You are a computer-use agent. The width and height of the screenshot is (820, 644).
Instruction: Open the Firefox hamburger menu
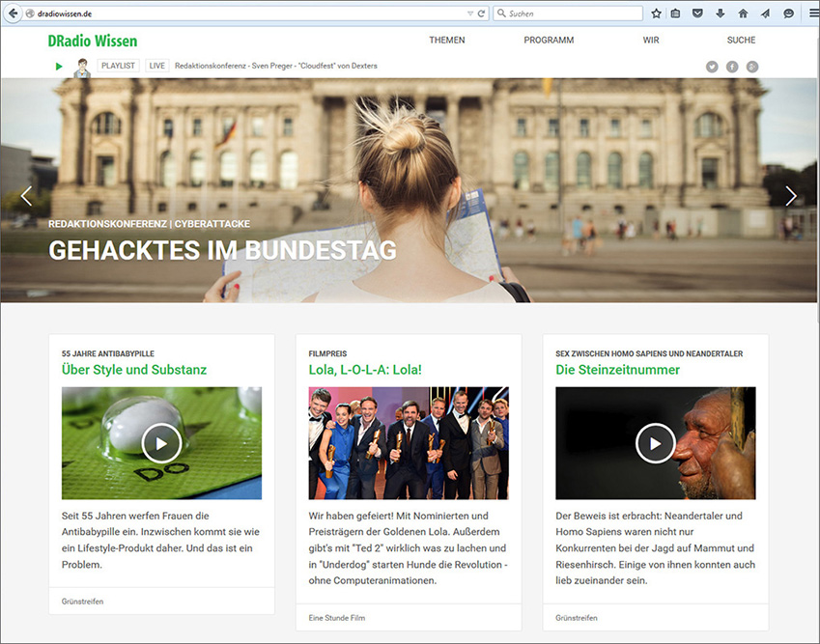[x=814, y=14]
